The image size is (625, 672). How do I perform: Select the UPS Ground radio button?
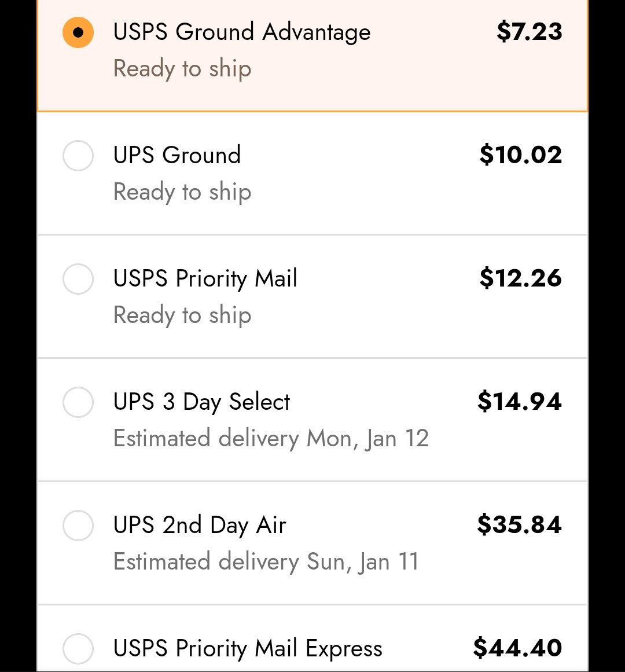click(78, 156)
